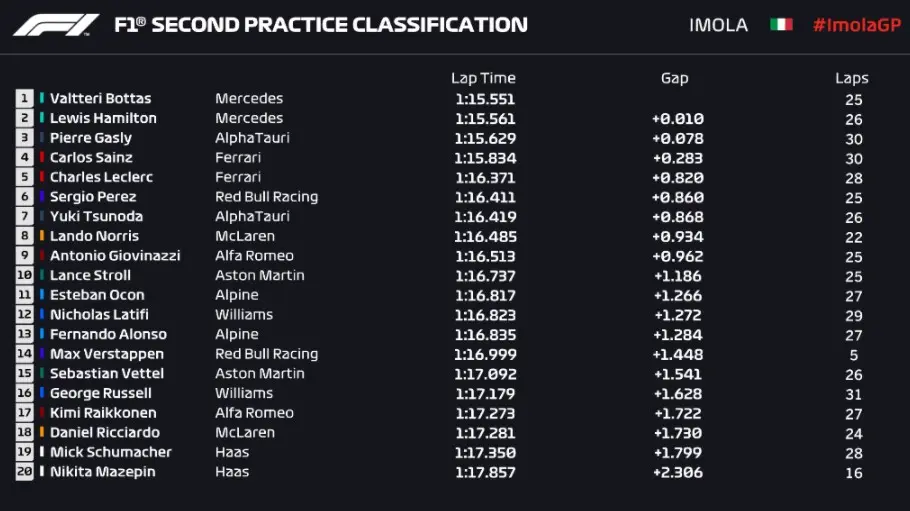
Task: Click the Second Practice Classification title
Action: coord(321,25)
